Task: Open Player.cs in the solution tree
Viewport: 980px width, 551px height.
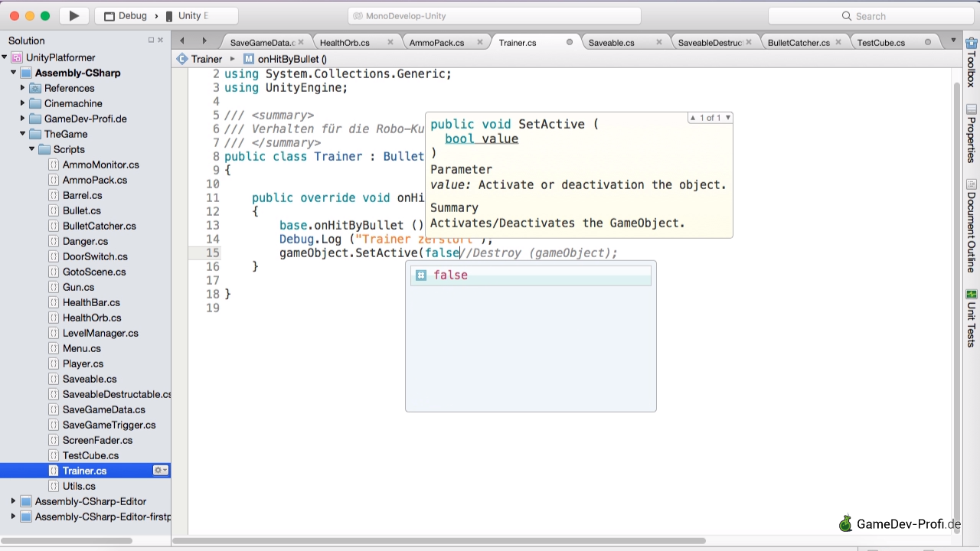Action: (83, 364)
